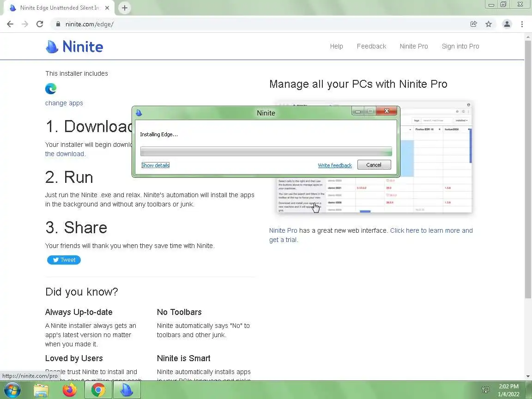The height and width of the screenshot is (399, 532).
Task: Click the "No Toolbars" heading
Action: point(179,312)
